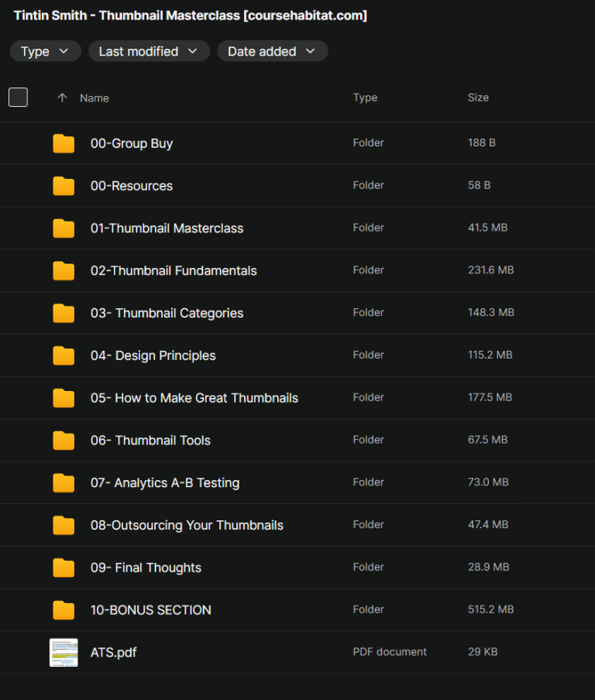The width and height of the screenshot is (595, 700).
Task: Open the Last modified filter dropdown
Action: [x=149, y=51]
